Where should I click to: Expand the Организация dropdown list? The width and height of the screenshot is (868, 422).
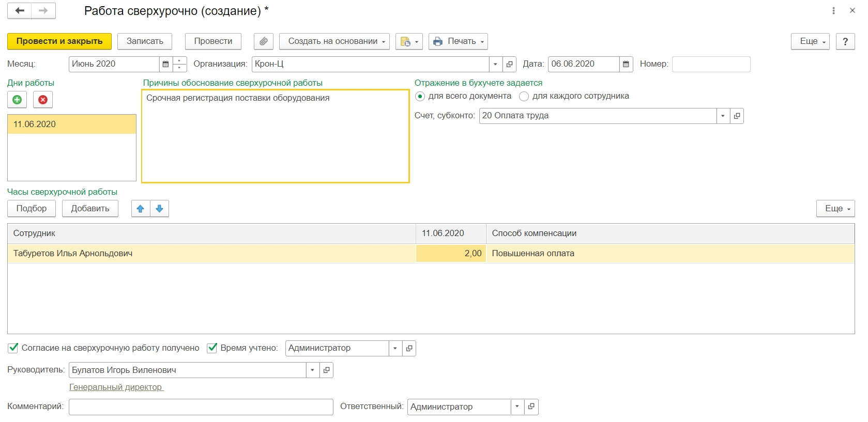(x=495, y=64)
